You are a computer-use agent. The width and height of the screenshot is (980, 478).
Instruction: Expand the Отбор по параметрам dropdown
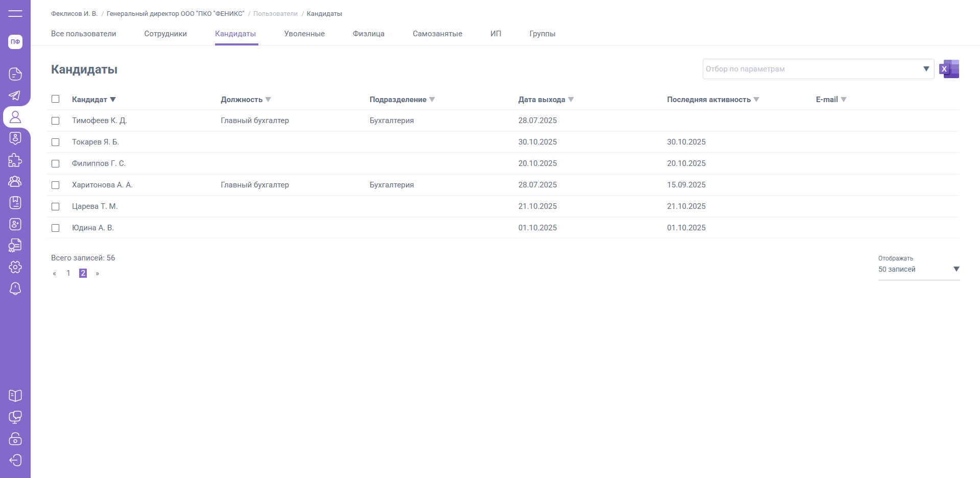click(926, 69)
